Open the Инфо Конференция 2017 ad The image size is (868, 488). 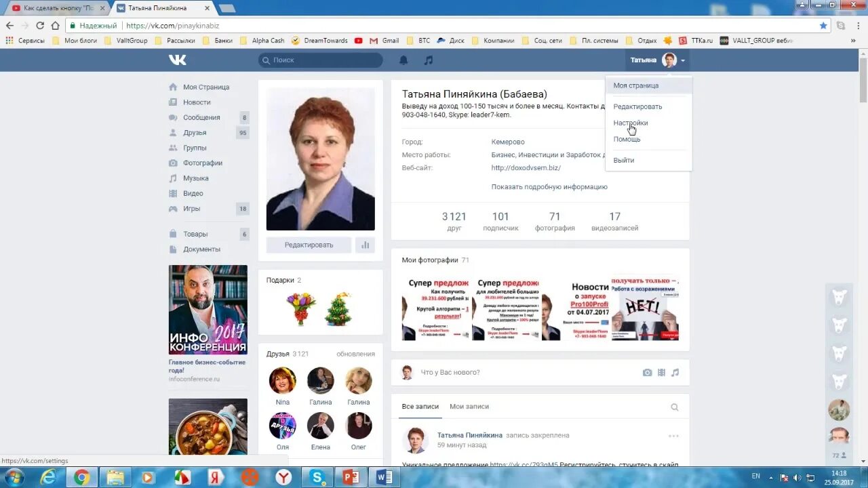[208, 310]
